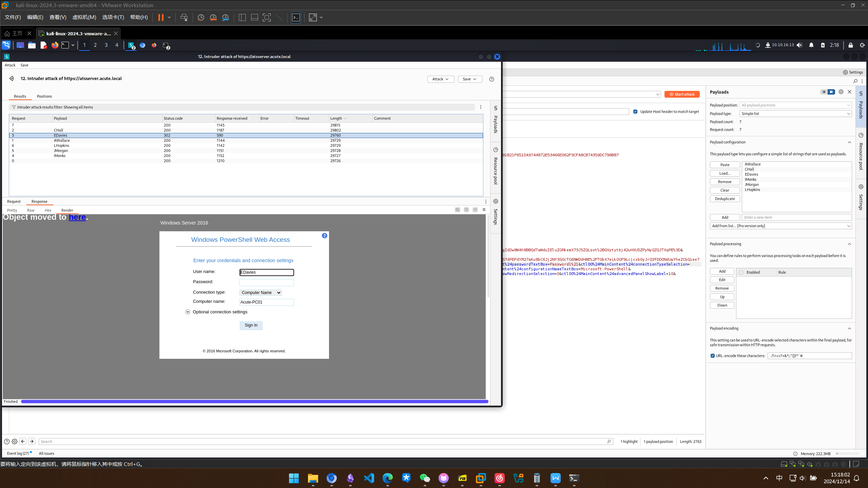The height and width of the screenshot is (488, 868).
Task: Click the Deduplicate payload button
Action: point(725,199)
